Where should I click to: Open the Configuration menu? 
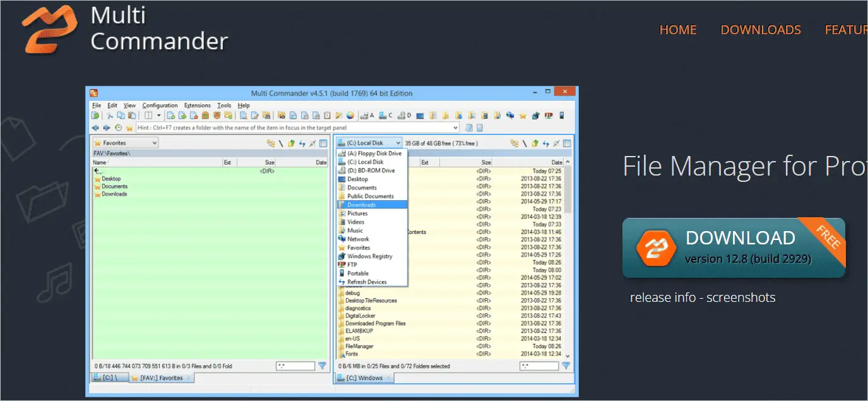tap(160, 105)
